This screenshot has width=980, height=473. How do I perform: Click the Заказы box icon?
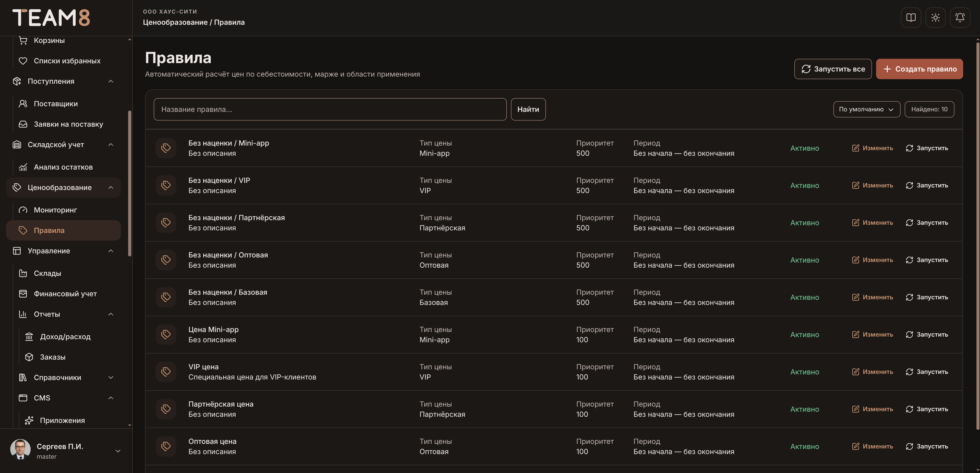tap(29, 357)
